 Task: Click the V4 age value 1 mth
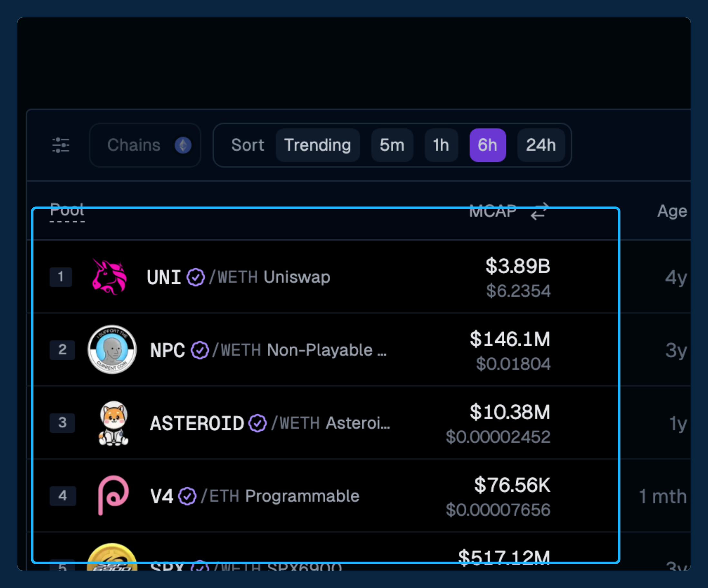click(x=663, y=496)
